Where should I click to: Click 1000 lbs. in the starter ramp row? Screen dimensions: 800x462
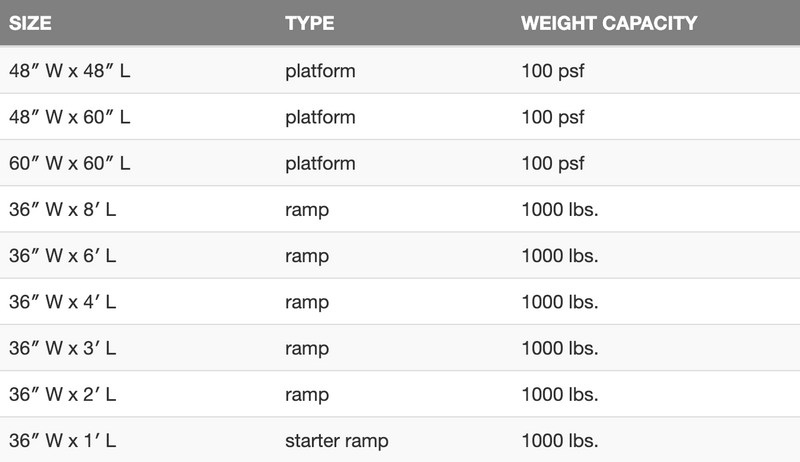click(560, 440)
